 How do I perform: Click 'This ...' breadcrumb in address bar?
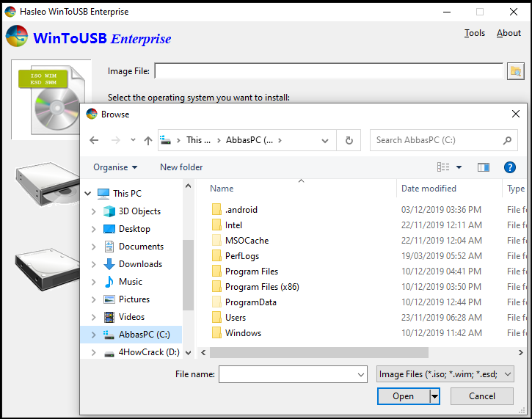pos(198,140)
